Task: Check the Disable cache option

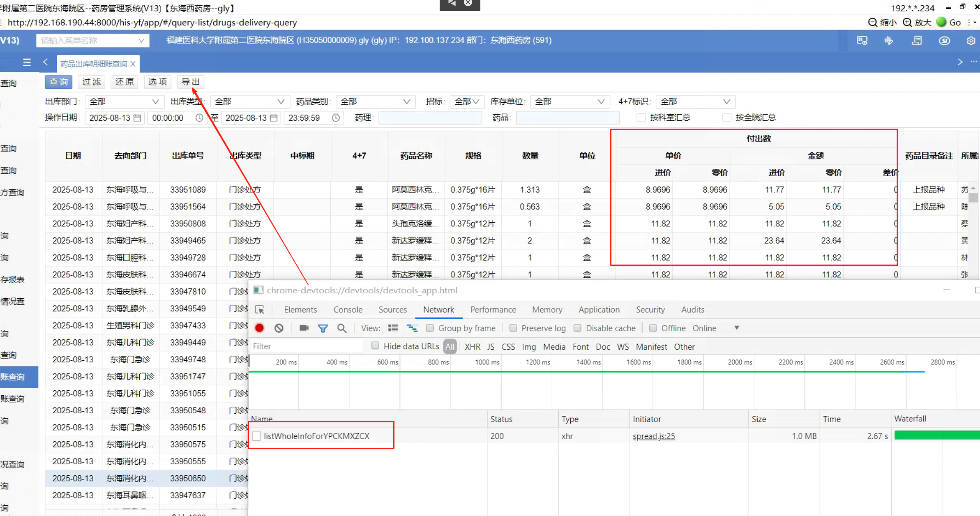Action: click(577, 328)
